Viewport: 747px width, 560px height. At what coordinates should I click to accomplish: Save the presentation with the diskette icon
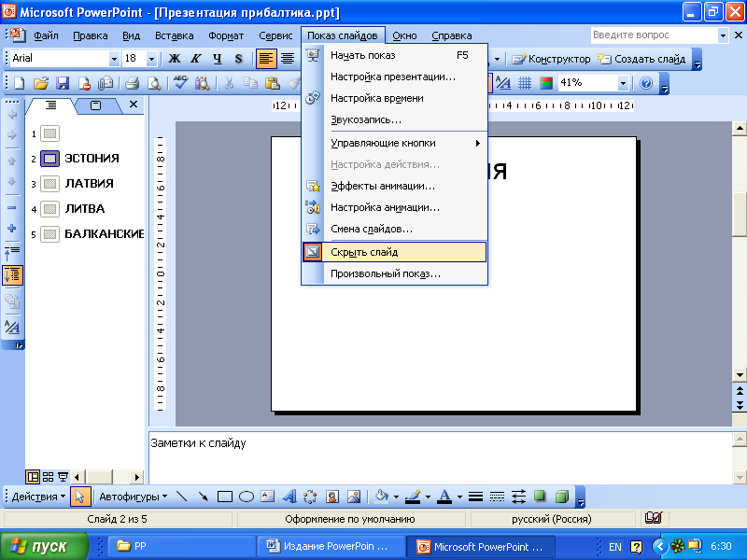(63, 83)
